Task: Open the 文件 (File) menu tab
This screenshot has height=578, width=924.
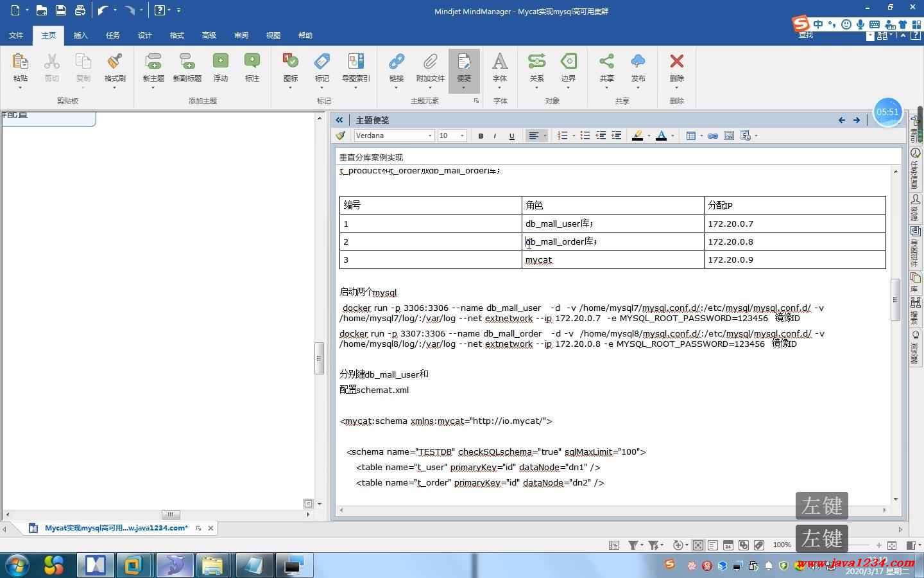Action: point(16,35)
